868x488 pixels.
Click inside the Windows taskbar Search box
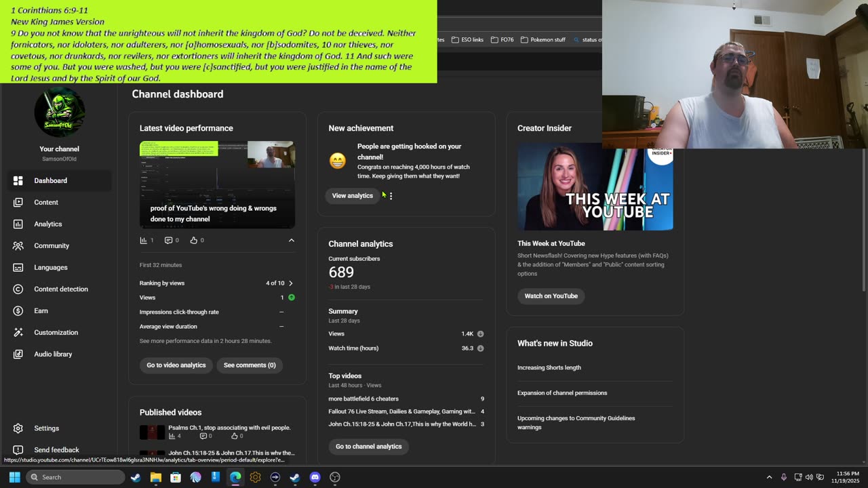pos(75,477)
